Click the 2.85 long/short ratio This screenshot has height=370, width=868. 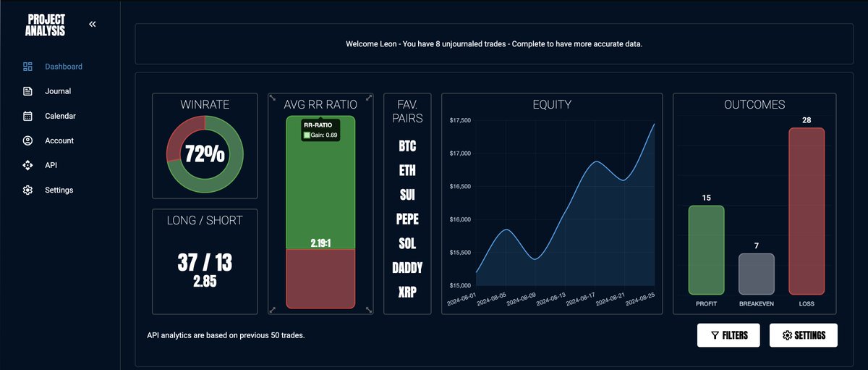[x=205, y=282]
